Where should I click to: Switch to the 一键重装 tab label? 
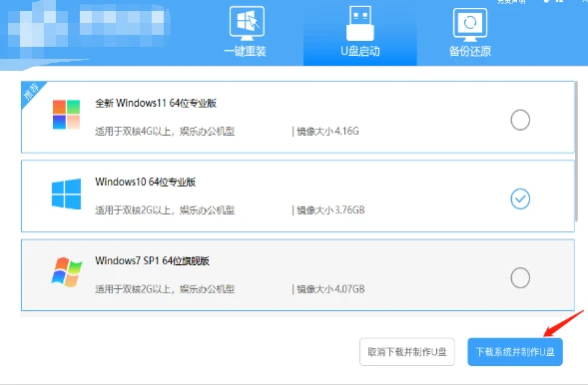coord(245,51)
